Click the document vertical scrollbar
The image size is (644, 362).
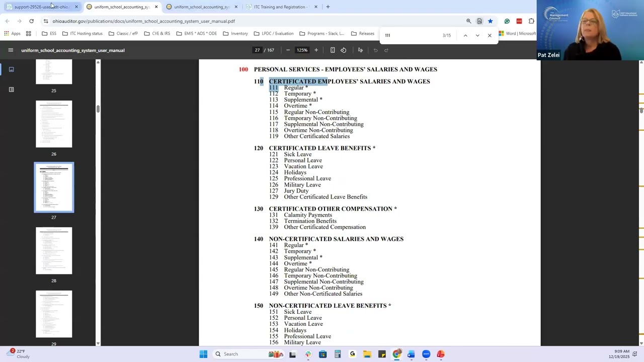[641, 111]
